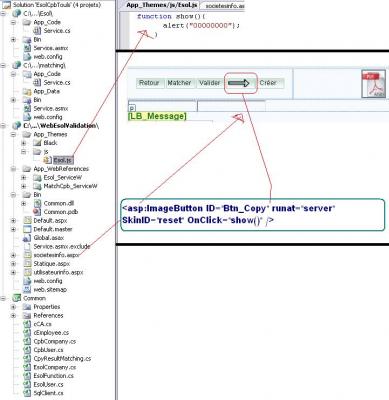Image resolution: width=389 pixels, height=400 pixels.
Task: Collapse the App_Themes folder
Action: coord(14,134)
